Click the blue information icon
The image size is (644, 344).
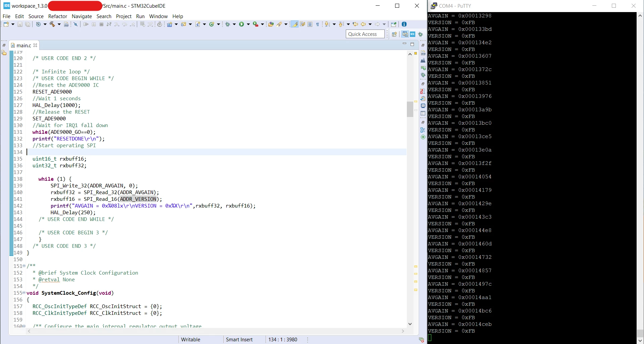tap(404, 24)
